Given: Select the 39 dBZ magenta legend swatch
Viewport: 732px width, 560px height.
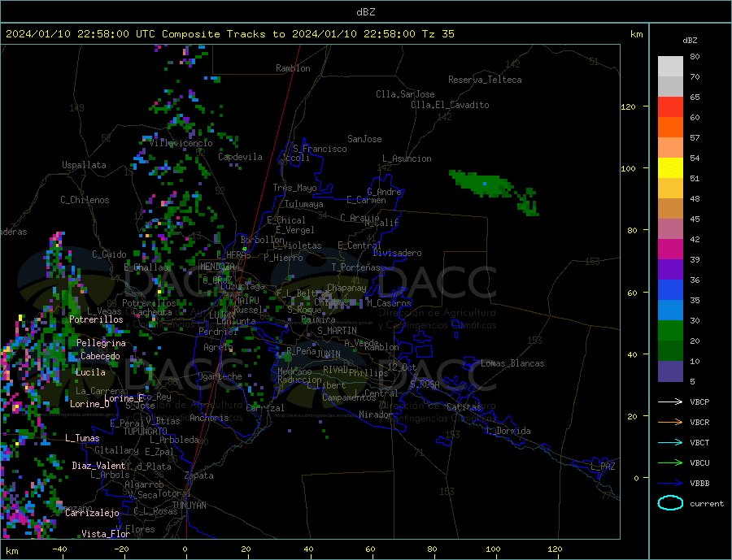Looking at the screenshot, I should [x=670, y=250].
